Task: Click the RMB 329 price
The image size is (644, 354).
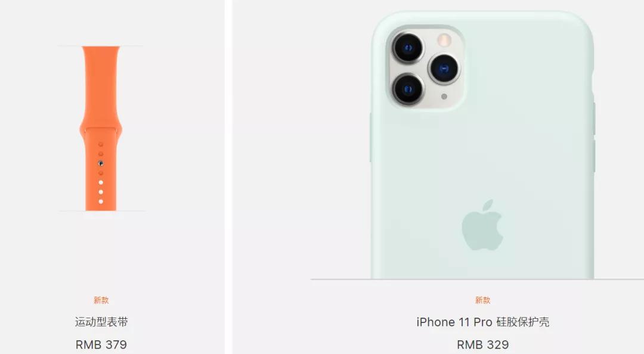Action: click(482, 344)
